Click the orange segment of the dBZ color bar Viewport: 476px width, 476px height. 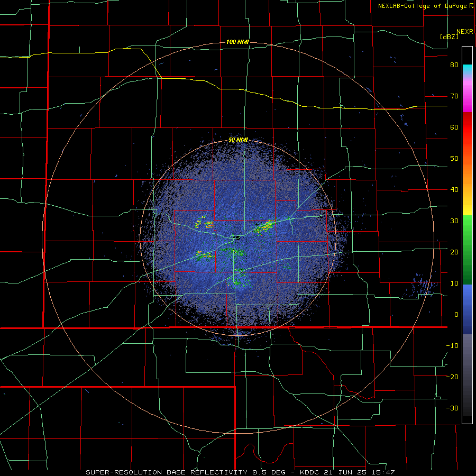tap(467, 175)
